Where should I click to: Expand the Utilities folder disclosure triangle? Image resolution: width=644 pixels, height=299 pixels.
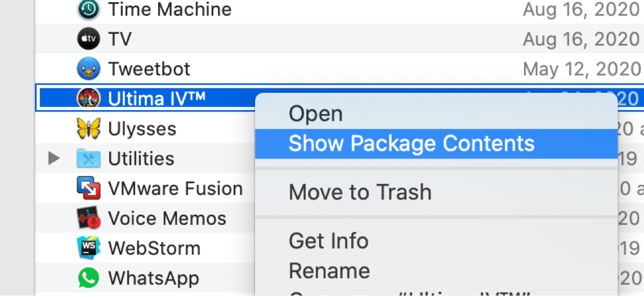click(x=54, y=158)
